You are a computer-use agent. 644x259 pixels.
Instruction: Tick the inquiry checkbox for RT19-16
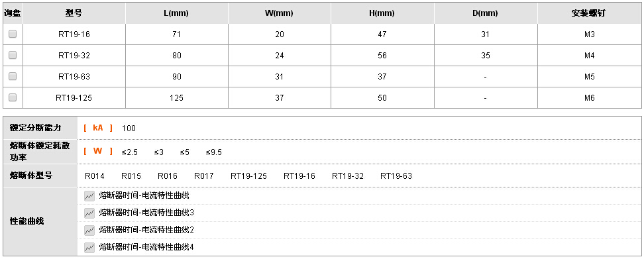(13, 34)
